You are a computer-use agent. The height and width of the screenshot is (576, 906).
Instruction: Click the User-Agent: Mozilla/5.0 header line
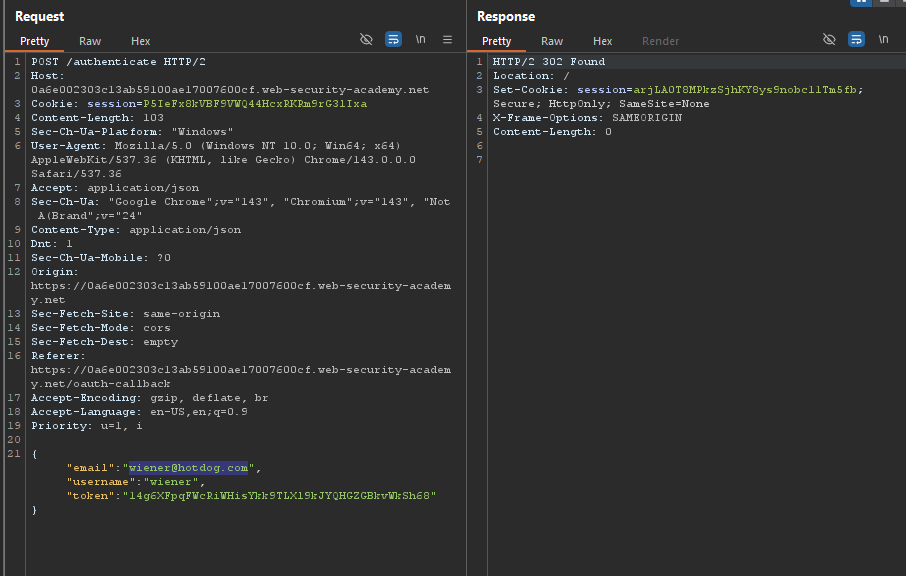point(216,146)
